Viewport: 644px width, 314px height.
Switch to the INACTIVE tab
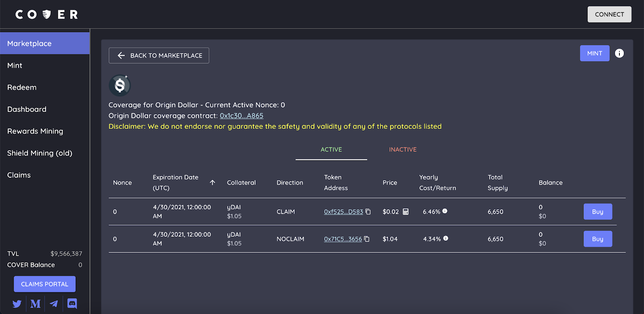pyautogui.click(x=402, y=149)
